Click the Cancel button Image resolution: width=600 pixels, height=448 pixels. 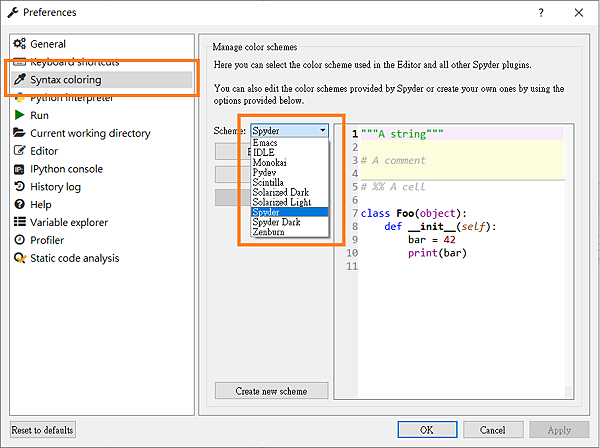pyautogui.click(x=493, y=430)
